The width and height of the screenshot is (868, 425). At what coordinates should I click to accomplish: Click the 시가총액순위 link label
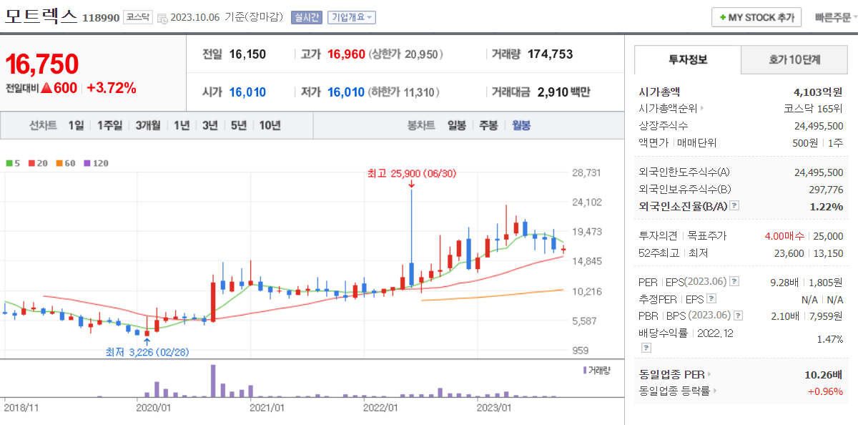(x=668, y=109)
